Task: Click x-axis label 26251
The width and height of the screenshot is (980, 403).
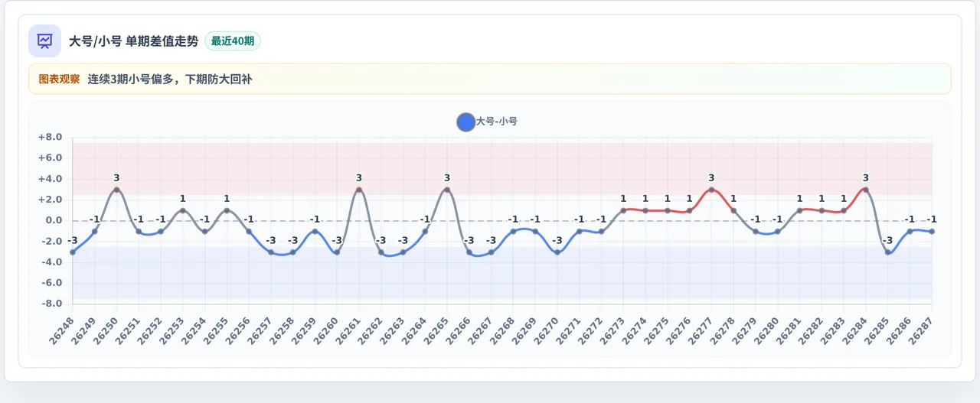Action: coord(129,330)
